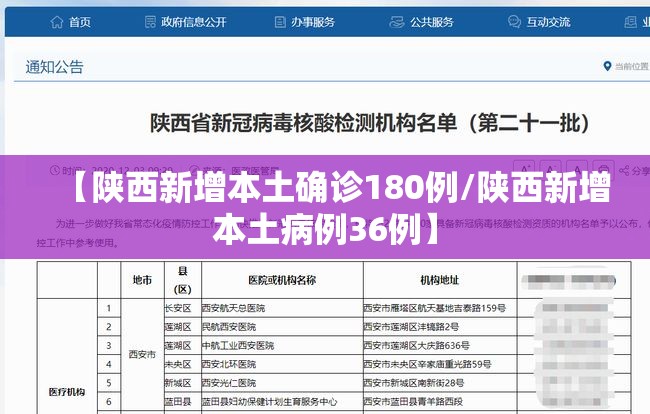Click row number 5 in the table

[x=109, y=383]
